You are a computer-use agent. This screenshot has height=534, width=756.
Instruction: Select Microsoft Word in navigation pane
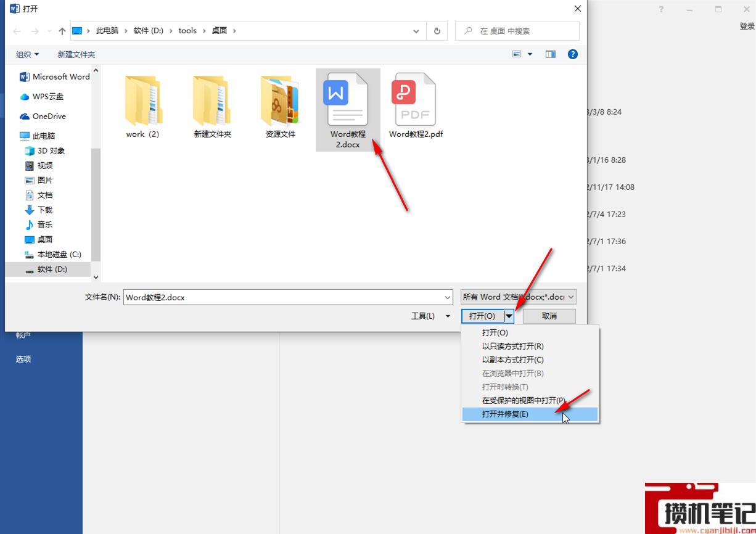click(x=55, y=76)
